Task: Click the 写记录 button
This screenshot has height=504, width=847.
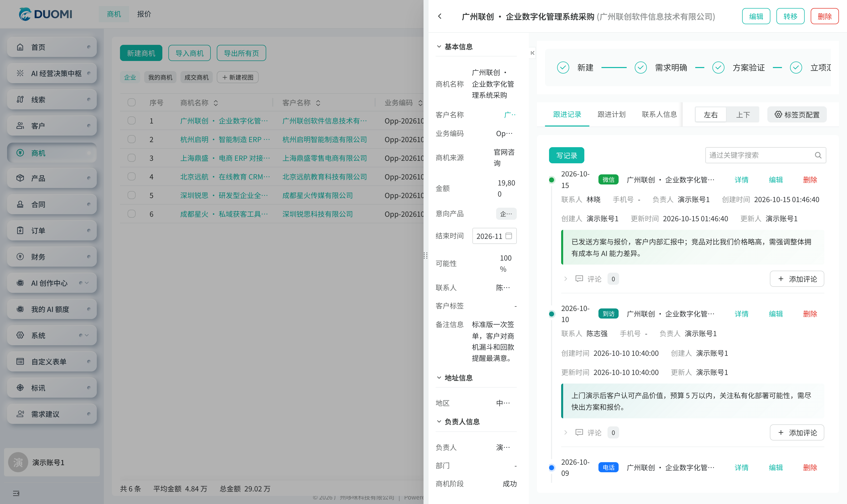Action: click(x=566, y=155)
